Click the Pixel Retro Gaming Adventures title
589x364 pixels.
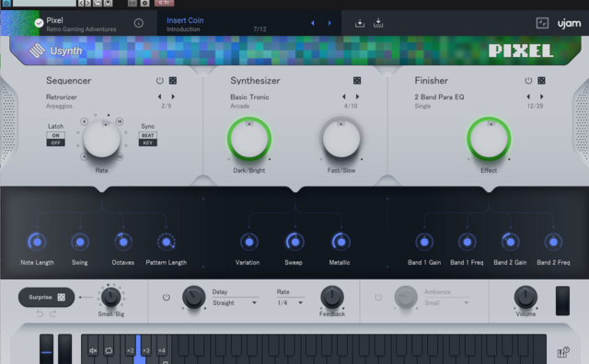(81, 25)
